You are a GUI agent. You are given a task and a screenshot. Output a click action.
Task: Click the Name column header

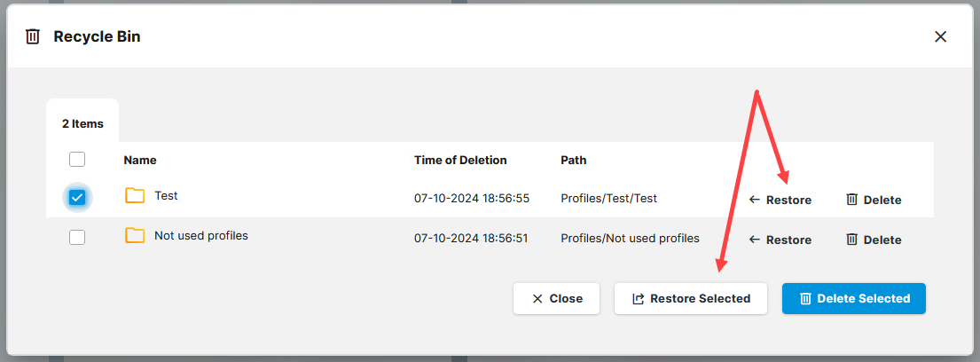tap(140, 161)
